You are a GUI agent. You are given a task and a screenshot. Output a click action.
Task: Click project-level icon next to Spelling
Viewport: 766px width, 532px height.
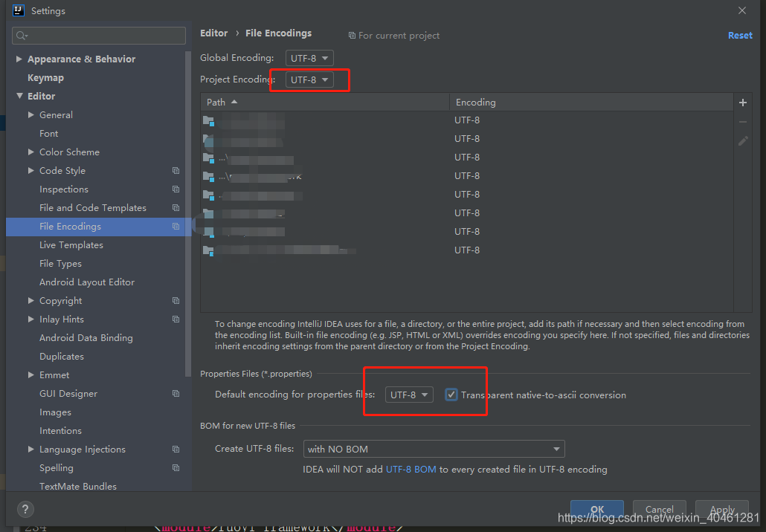[x=176, y=467]
